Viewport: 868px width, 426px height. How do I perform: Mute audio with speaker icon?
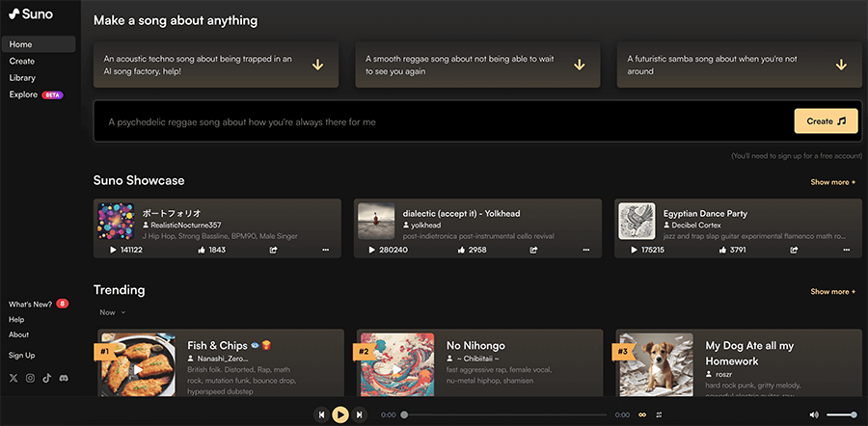click(814, 415)
